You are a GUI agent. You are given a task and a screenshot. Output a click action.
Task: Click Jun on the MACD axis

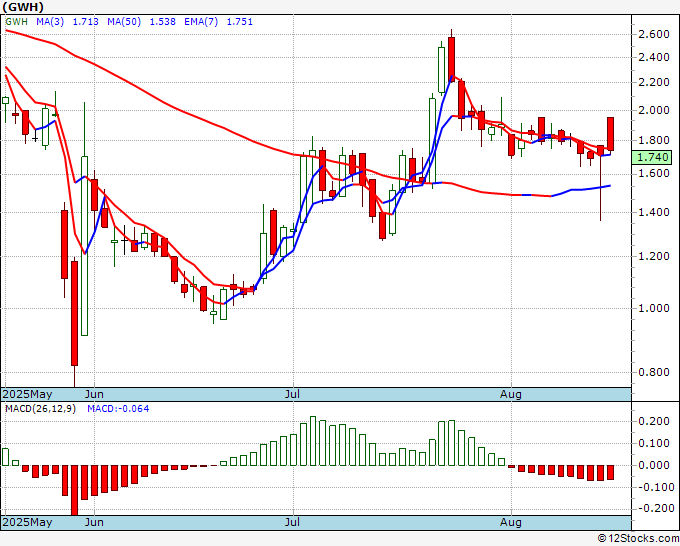pyautogui.click(x=94, y=522)
